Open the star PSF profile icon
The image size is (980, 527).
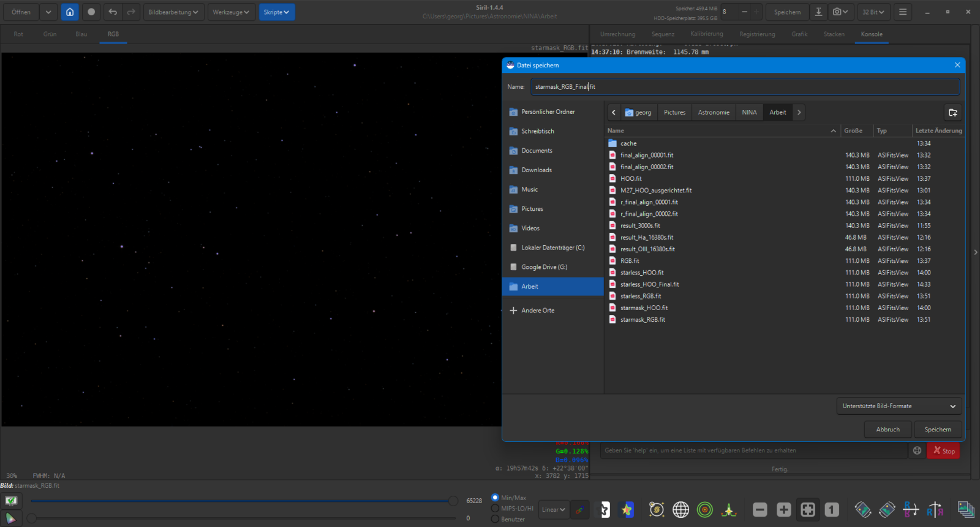(729, 510)
